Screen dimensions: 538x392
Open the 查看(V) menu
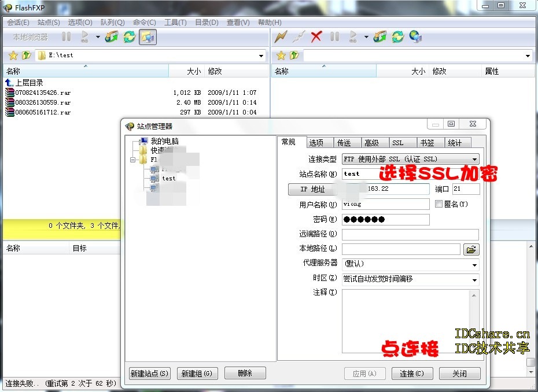point(238,23)
